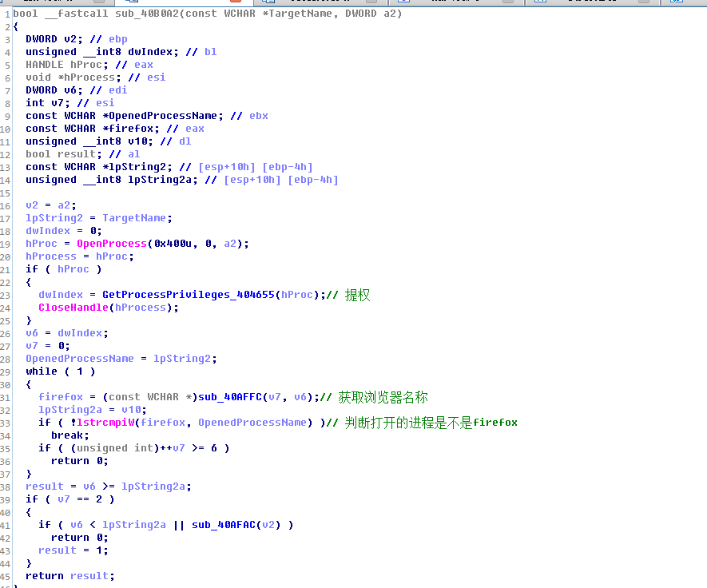Click the CloseHandle API call
This screenshot has width=707, height=588.
click(73, 308)
